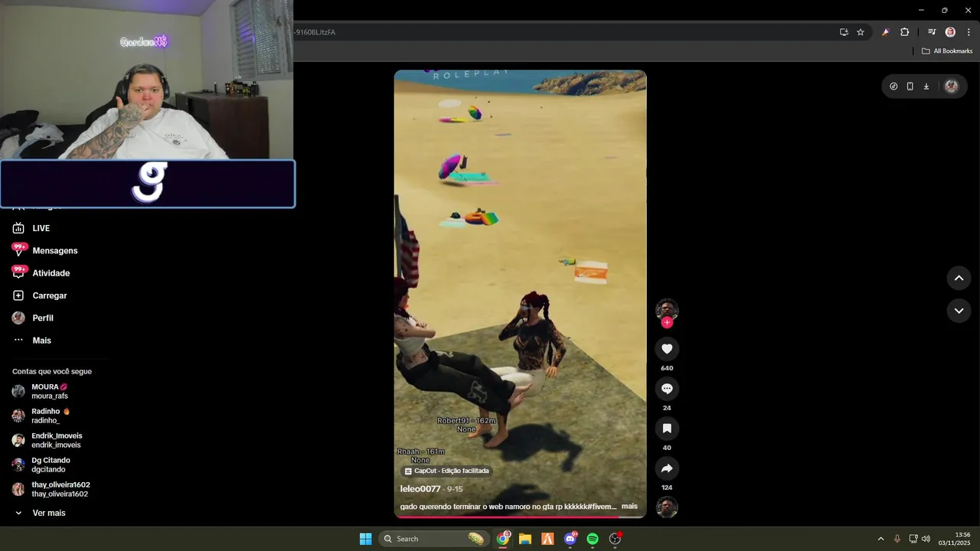Viewport: 980px width, 551px height.
Task: Seek using the video progress bar
Action: pos(520,517)
